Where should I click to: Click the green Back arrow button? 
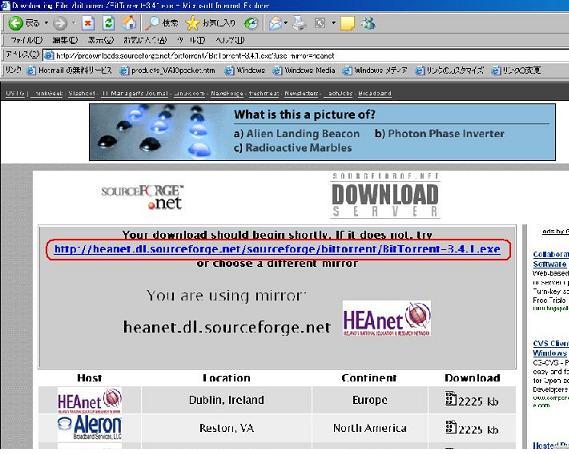point(16,23)
